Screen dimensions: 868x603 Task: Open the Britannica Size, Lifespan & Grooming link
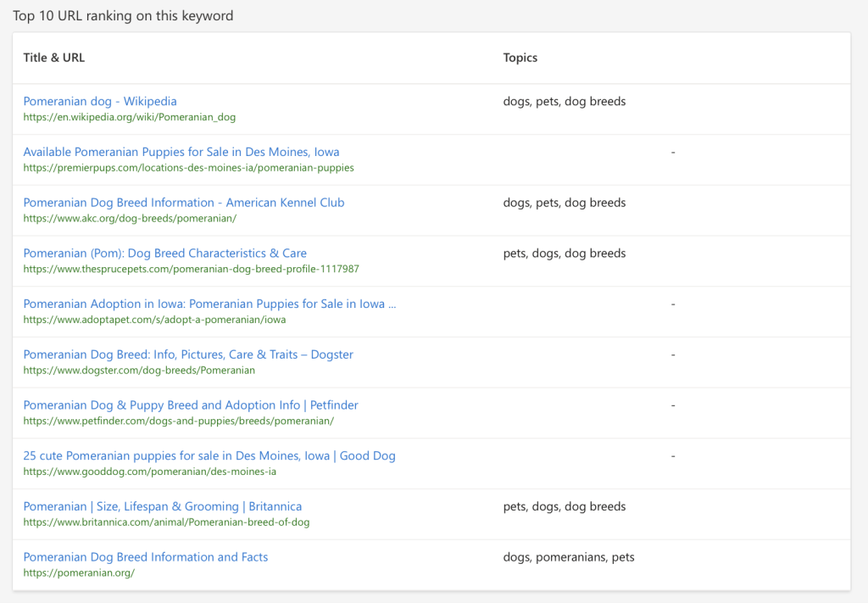tap(162, 506)
